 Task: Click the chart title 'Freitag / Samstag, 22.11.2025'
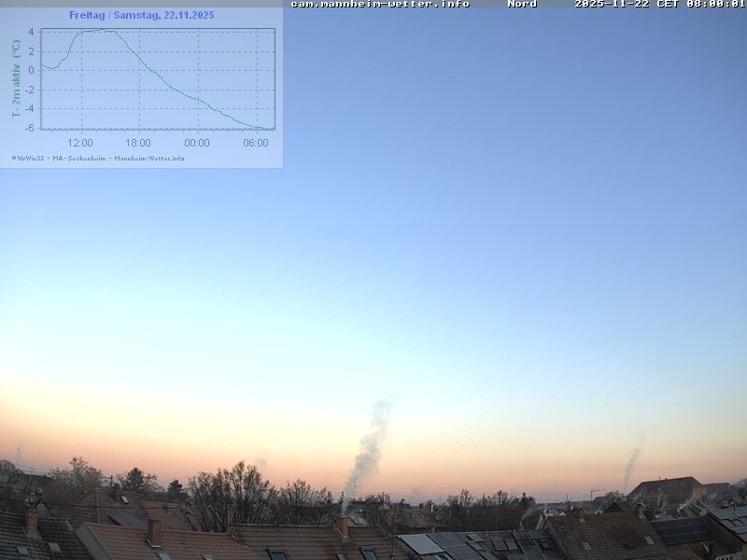point(142,15)
